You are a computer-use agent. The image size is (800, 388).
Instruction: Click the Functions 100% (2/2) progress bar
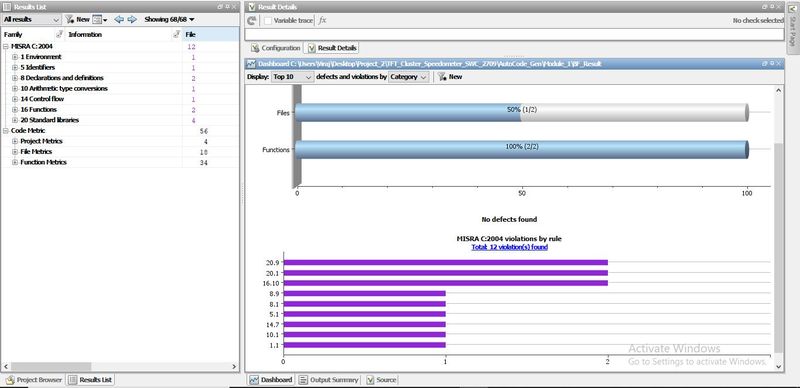(x=521, y=150)
